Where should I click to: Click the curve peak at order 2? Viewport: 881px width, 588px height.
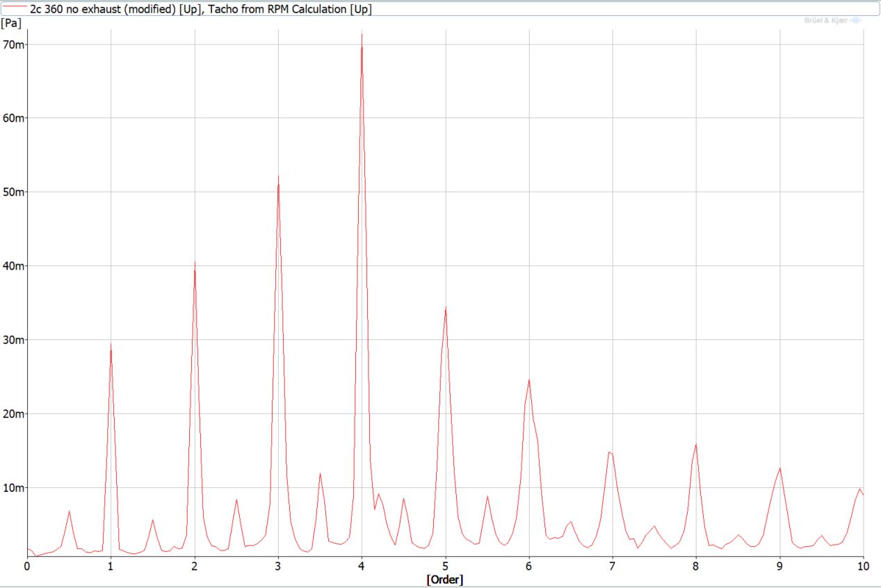click(x=195, y=263)
